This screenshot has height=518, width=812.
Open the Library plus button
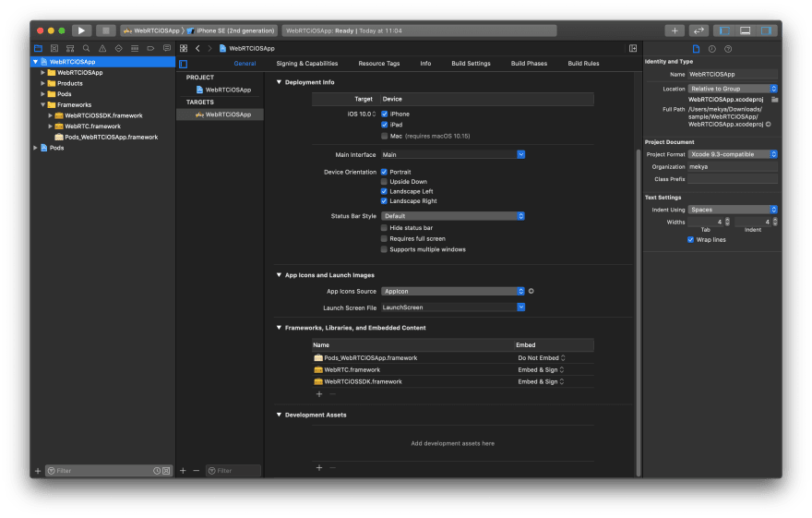click(x=675, y=30)
